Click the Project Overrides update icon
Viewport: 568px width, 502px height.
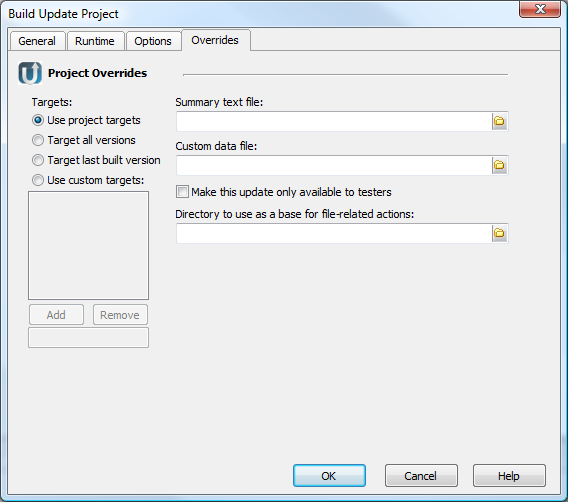tap(30, 73)
